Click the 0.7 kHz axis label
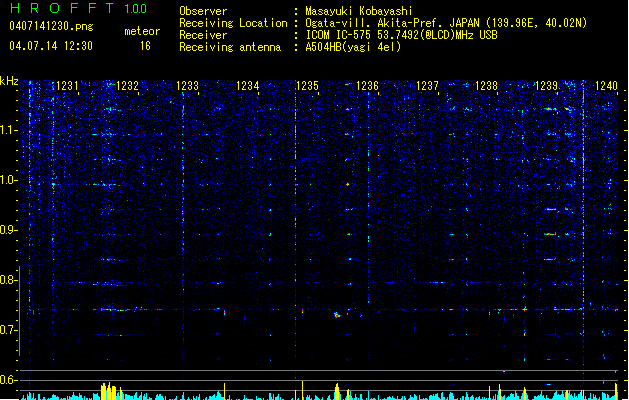 pyautogui.click(x=9, y=330)
